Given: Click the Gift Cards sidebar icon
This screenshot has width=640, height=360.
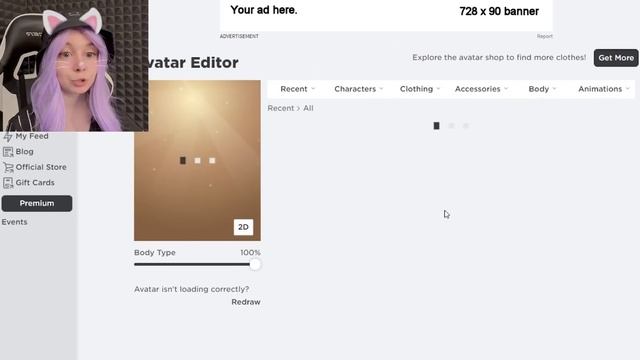Looking at the screenshot, I should point(8,183).
